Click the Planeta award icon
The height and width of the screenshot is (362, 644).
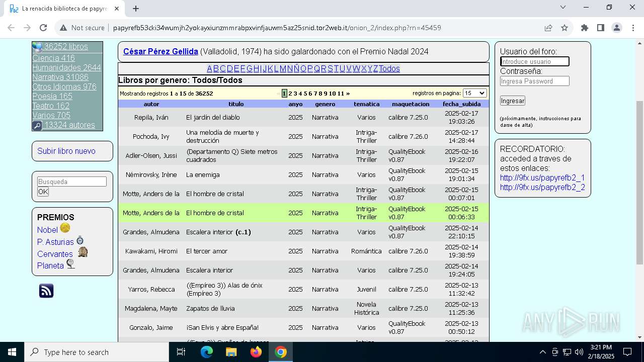(x=70, y=263)
